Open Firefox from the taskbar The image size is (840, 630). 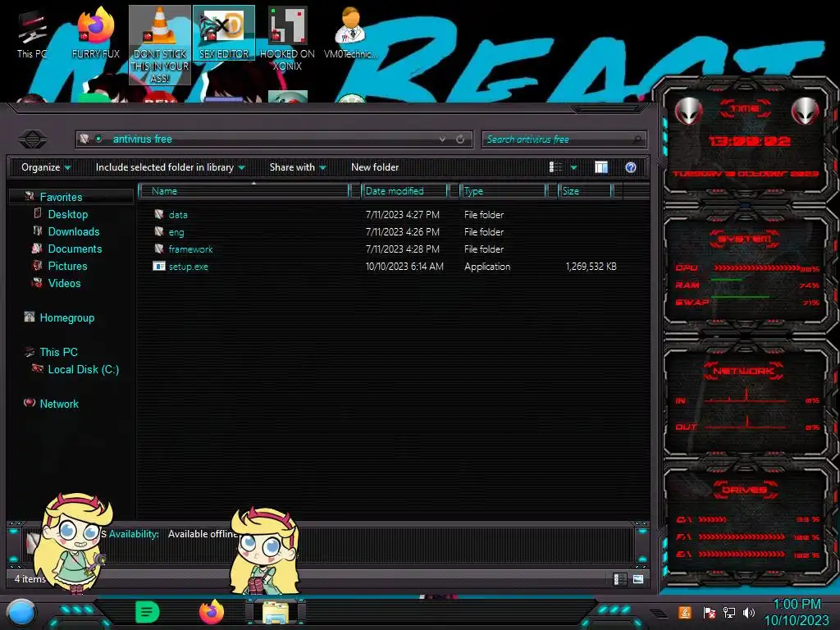pyautogui.click(x=212, y=612)
